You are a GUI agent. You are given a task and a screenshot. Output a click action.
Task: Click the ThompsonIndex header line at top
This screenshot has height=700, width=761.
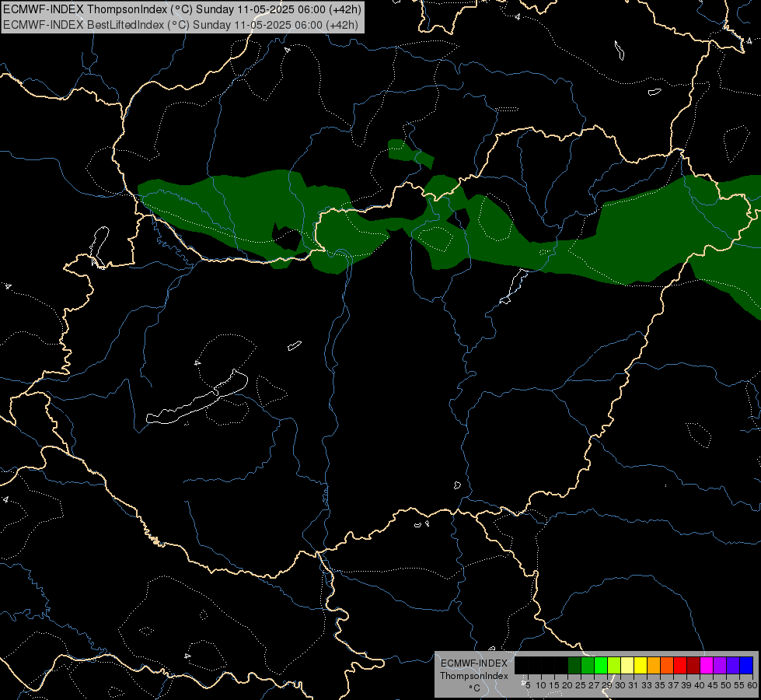pos(182,9)
